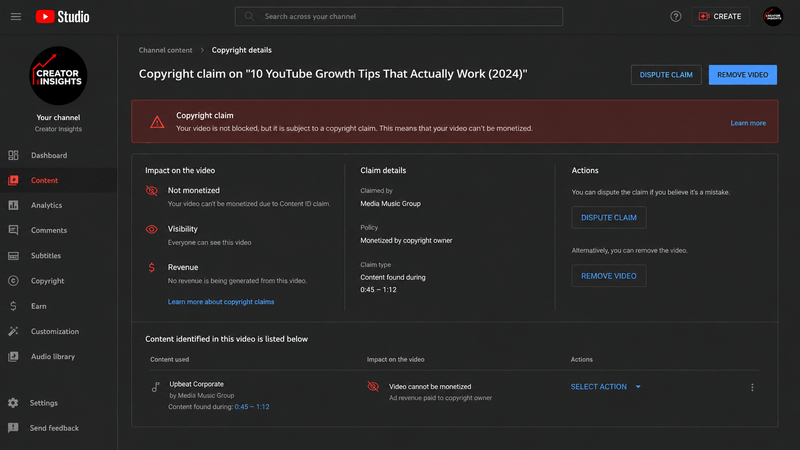Screen dimensions: 800x450
Task: Click the YouTube Studio logo
Action: [62, 17]
